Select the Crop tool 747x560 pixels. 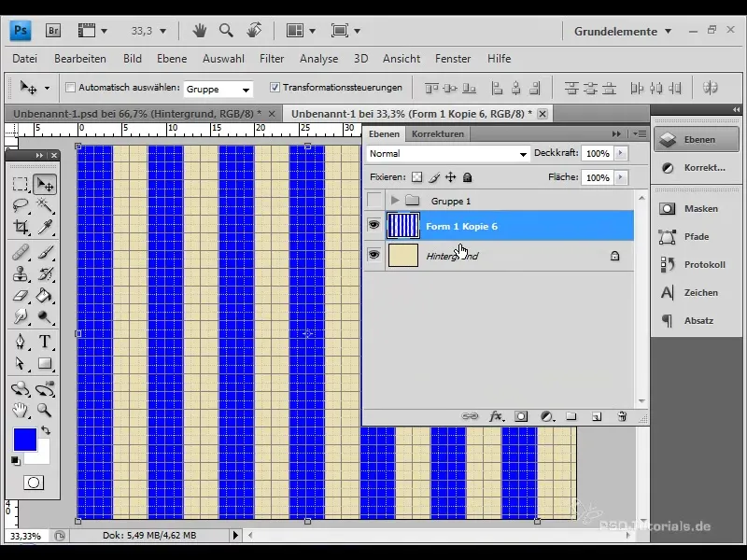pyautogui.click(x=20, y=227)
